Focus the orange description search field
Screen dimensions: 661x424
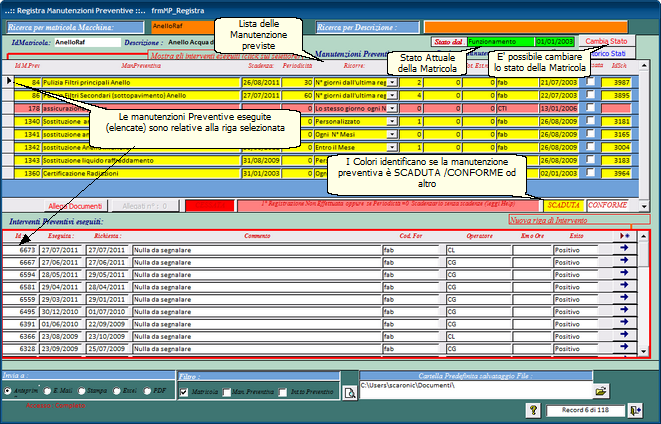click(526, 27)
